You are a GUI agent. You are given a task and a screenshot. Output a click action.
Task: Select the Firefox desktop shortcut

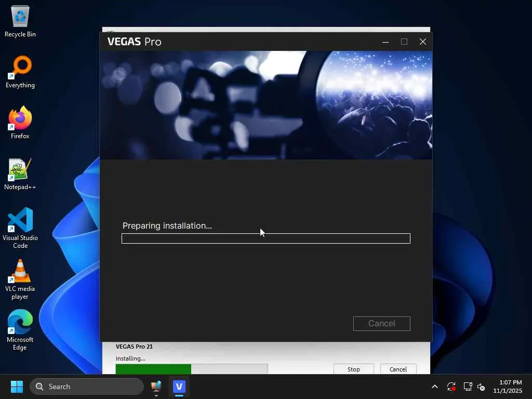click(20, 123)
